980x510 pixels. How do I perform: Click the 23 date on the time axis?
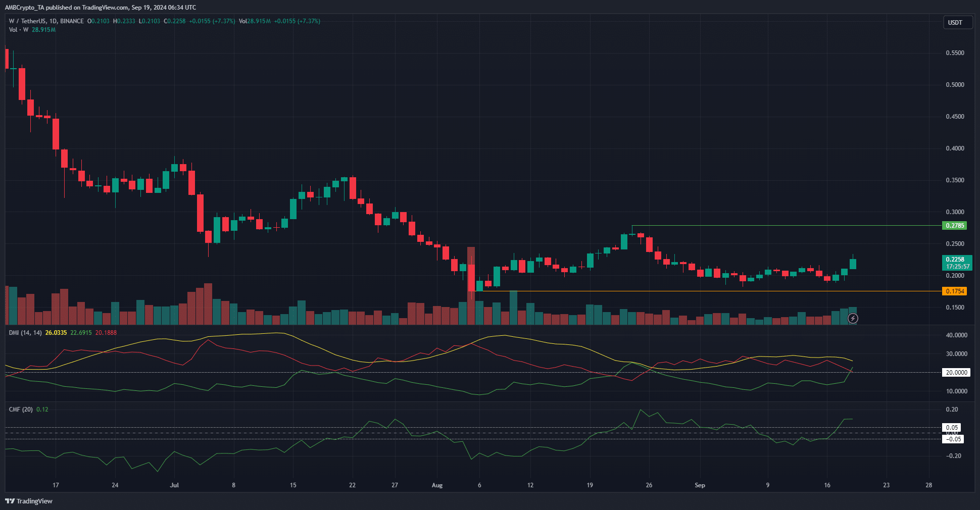pyautogui.click(x=886, y=485)
